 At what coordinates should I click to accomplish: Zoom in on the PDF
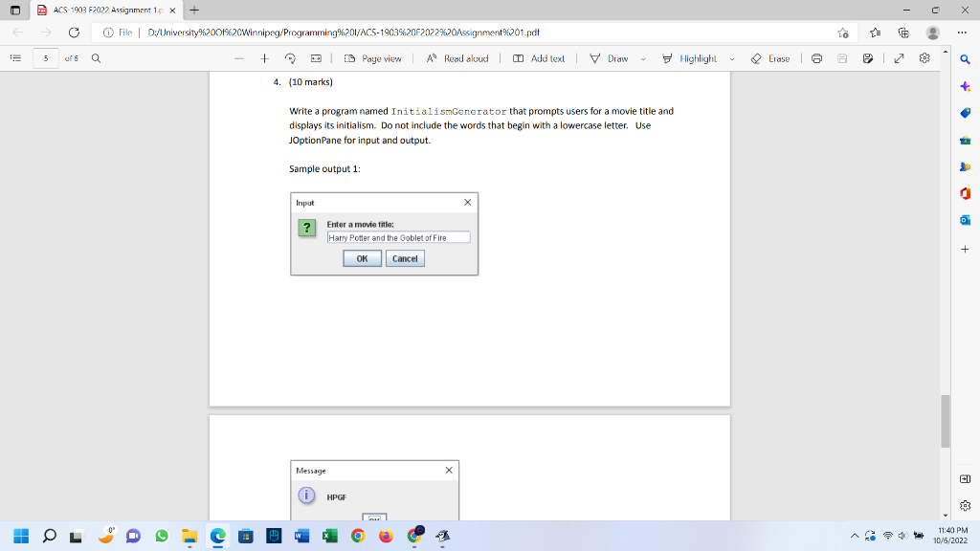click(x=266, y=58)
